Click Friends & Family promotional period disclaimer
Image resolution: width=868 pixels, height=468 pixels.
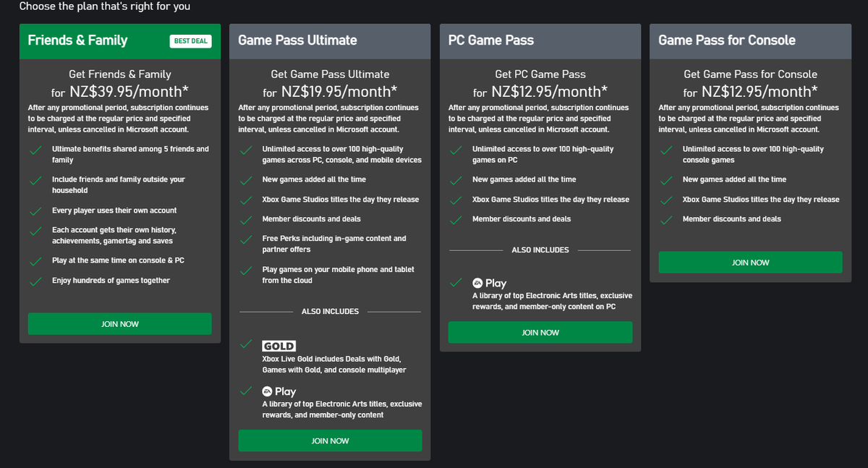(119, 119)
